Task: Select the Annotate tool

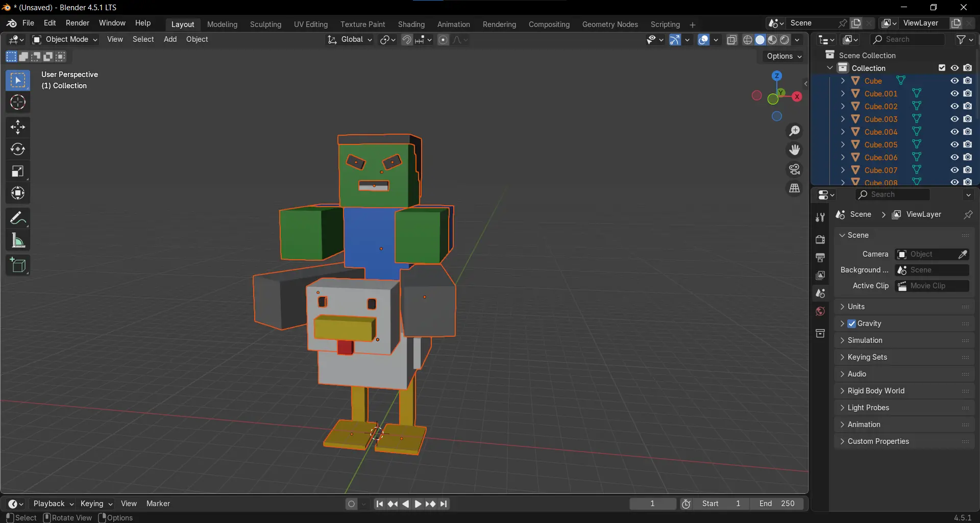Action: coord(18,218)
